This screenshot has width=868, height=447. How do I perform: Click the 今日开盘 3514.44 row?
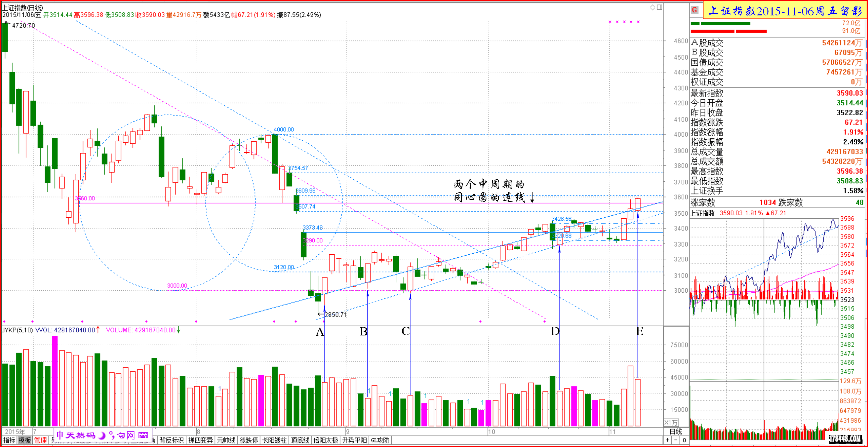777,103
